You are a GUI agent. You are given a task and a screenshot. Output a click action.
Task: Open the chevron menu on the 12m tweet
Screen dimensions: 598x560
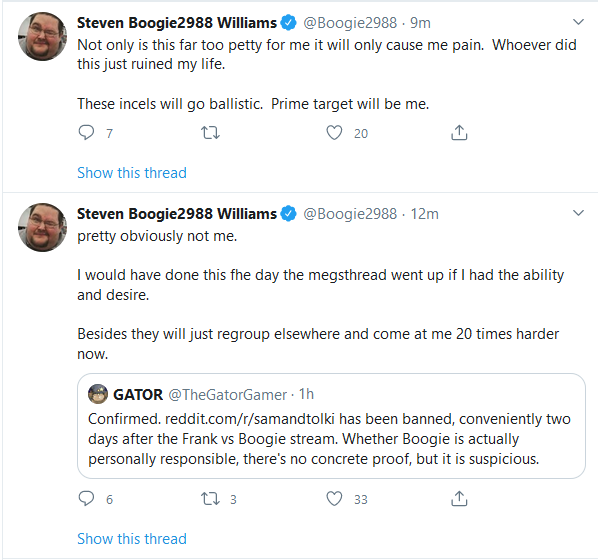[579, 213]
